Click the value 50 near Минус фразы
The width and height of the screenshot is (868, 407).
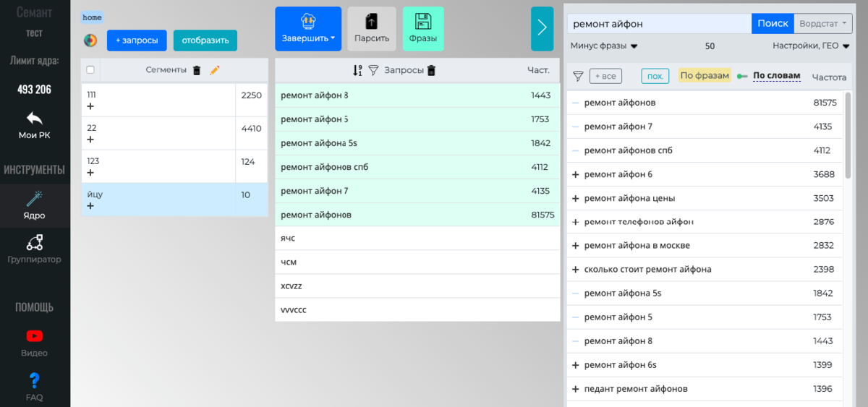pos(710,46)
